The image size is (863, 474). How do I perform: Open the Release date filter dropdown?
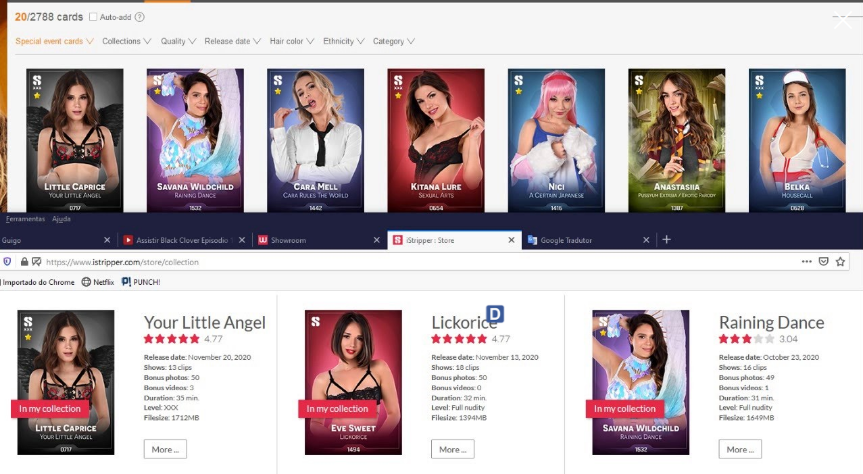232,41
